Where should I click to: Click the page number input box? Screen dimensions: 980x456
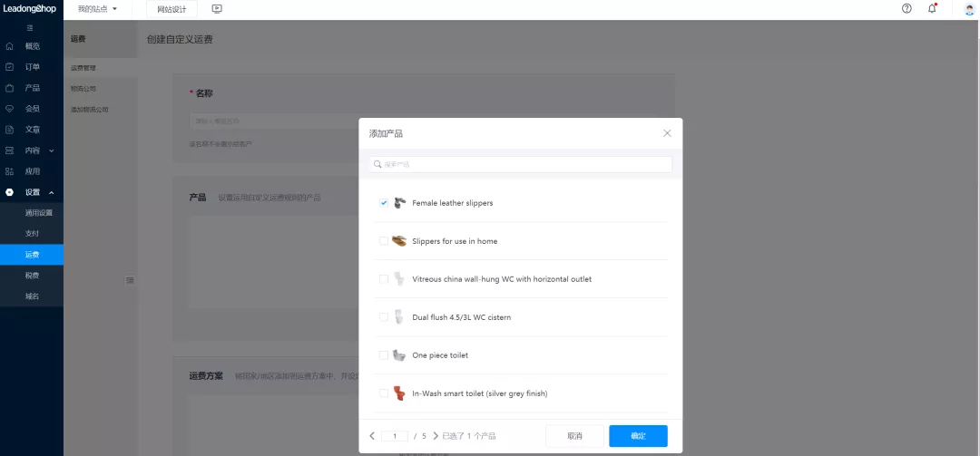coord(395,436)
